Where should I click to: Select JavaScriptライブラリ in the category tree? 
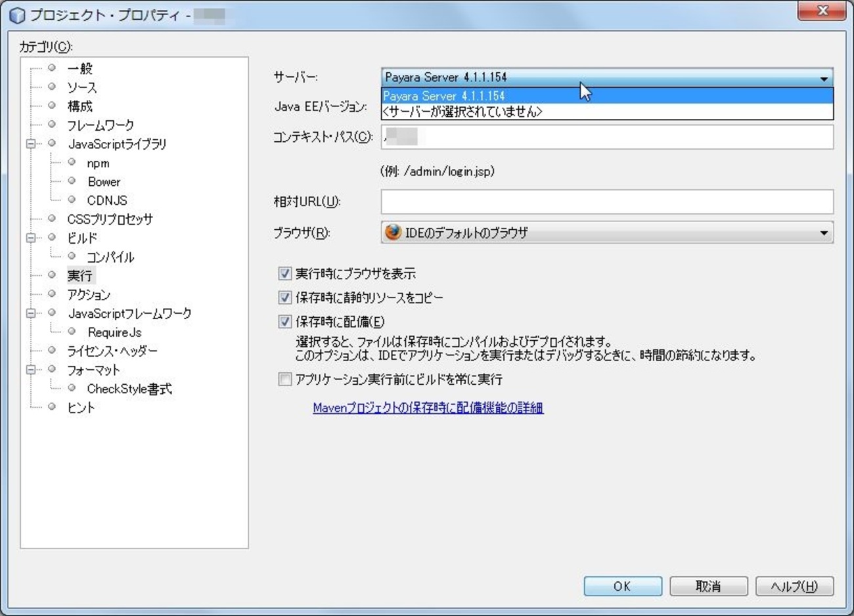point(117,144)
